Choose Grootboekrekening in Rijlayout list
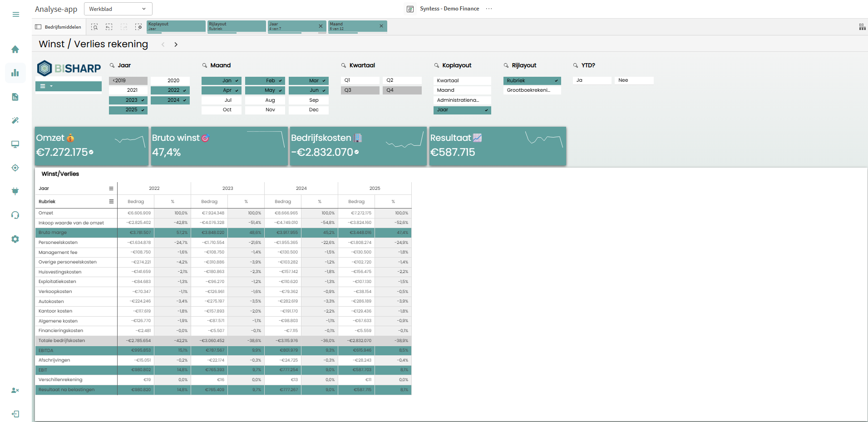This screenshot has width=868, height=422. pyautogui.click(x=532, y=90)
